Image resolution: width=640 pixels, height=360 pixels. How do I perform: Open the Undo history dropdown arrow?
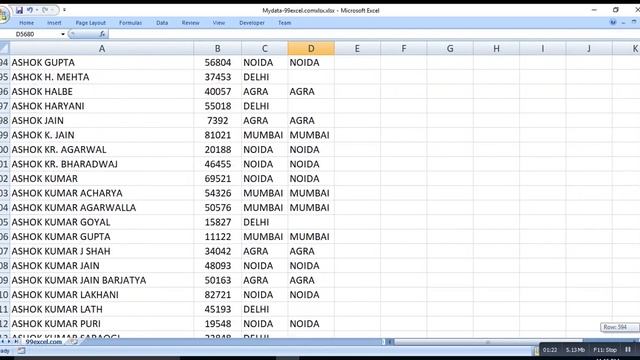(x=37, y=10)
